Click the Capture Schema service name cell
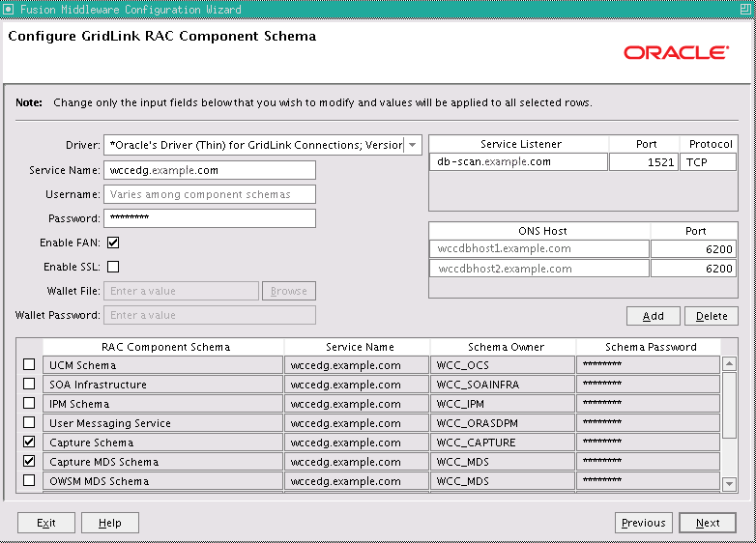756x543 pixels. click(x=357, y=443)
